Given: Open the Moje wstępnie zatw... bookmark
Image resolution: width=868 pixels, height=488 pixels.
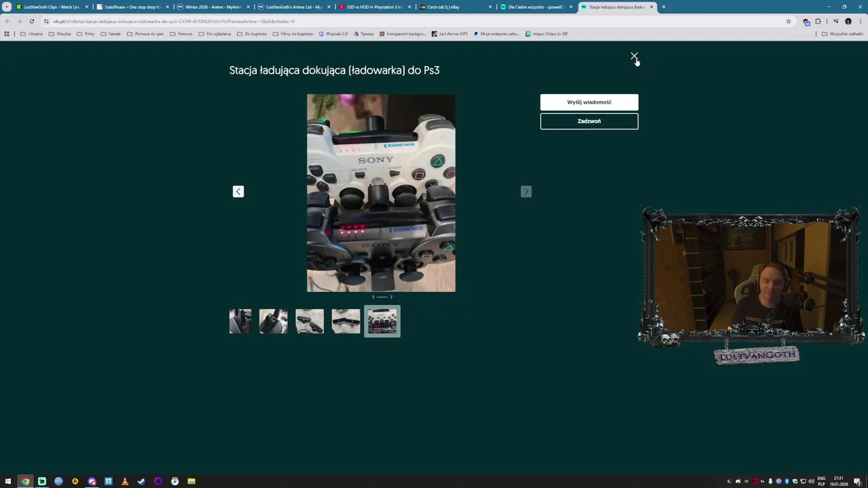Looking at the screenshot, I should point(496,34).
